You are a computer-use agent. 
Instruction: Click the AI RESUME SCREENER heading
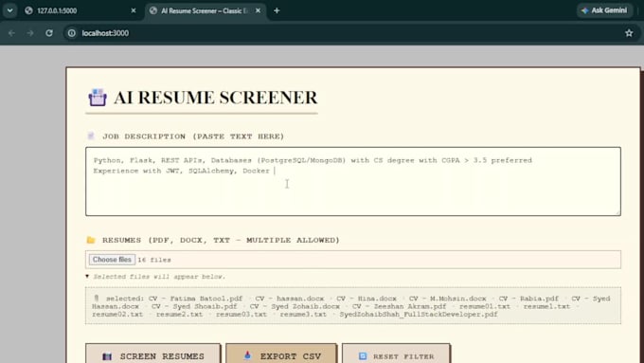coord(216,98)
